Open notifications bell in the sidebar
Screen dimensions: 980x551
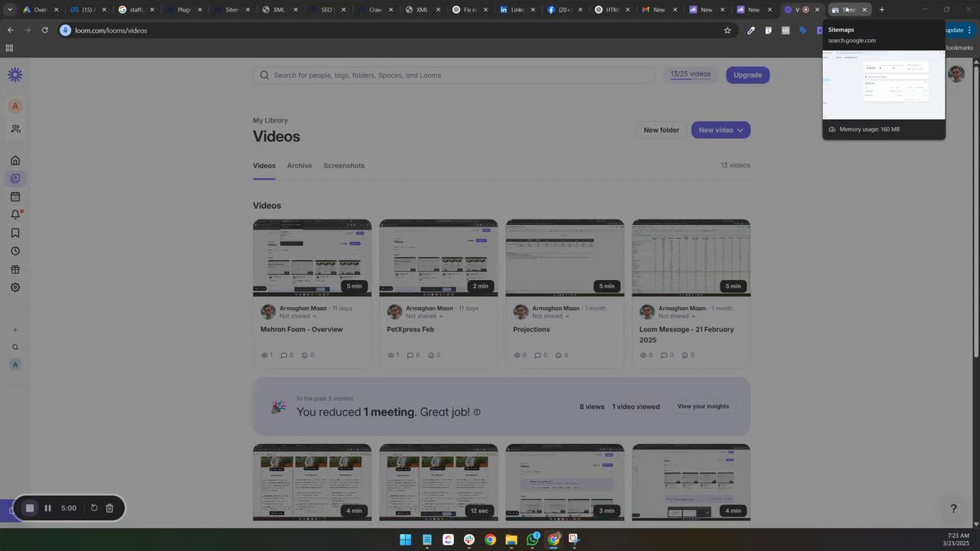15,215
